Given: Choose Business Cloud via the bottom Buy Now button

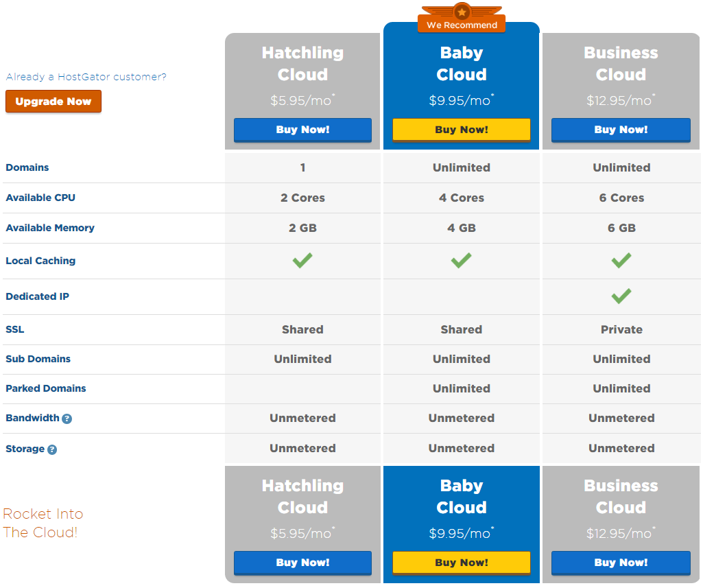Looking at the screenshot, I should click(621, 563).
